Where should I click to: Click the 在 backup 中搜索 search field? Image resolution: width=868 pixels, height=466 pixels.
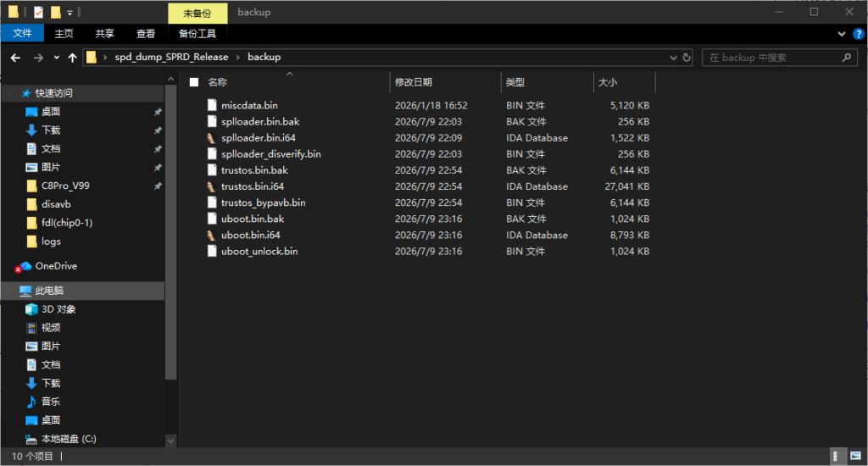pos(773,58)
